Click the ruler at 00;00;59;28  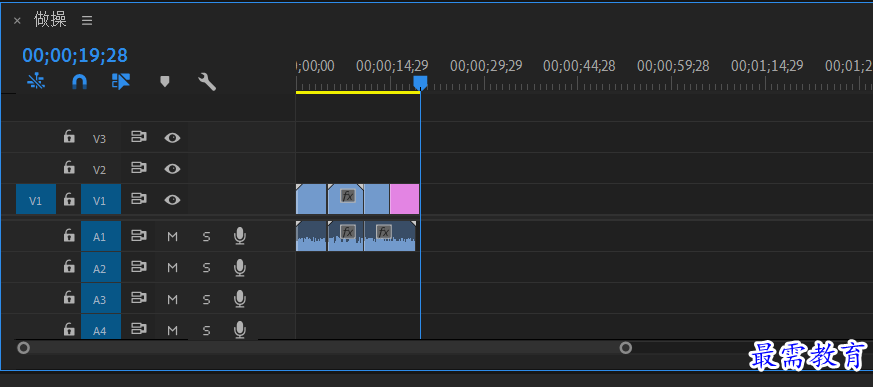click(x=673, y=66)
